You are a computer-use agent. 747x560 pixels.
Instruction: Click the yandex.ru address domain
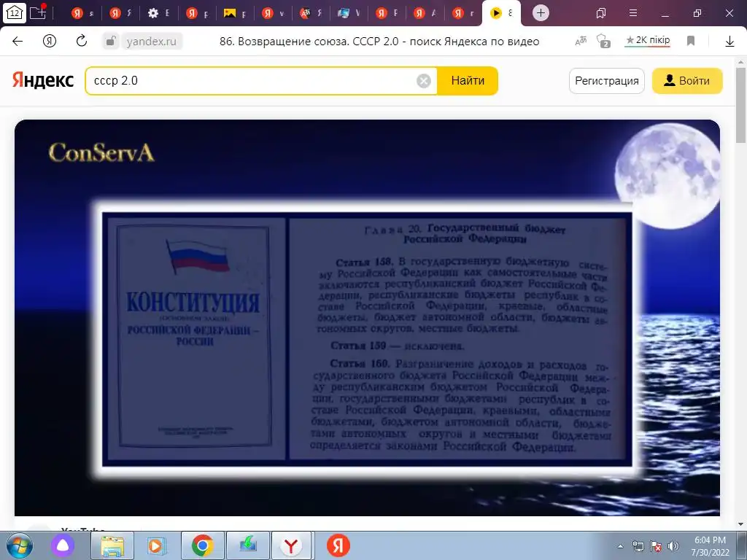point(152,42)
